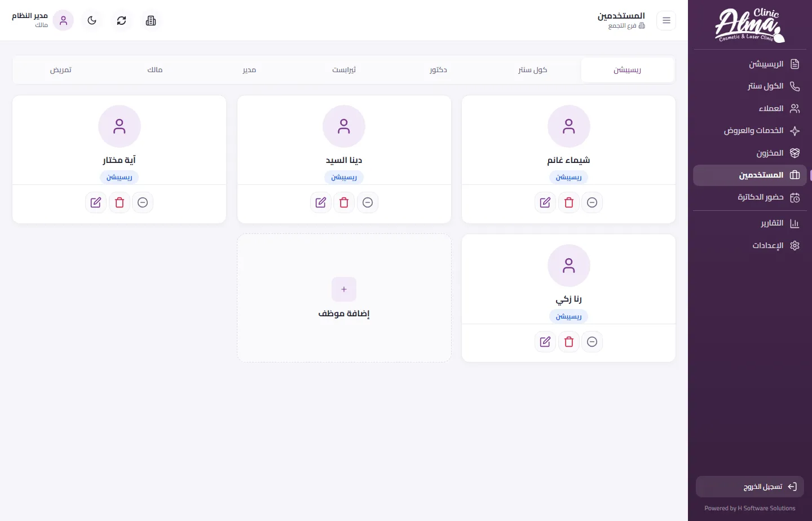Select المستخدمين in the sidebar
The image size is (812, 521).
[x=750, y=175]
